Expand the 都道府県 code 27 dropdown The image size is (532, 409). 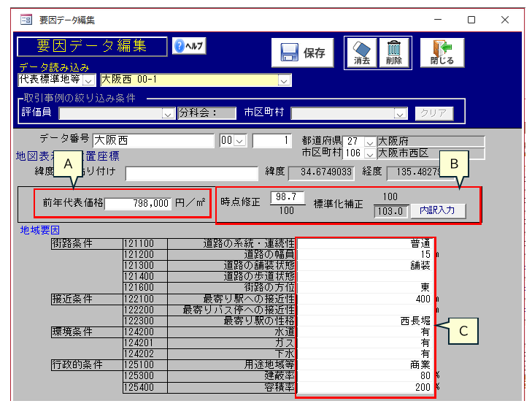click(x=369, y=142)
